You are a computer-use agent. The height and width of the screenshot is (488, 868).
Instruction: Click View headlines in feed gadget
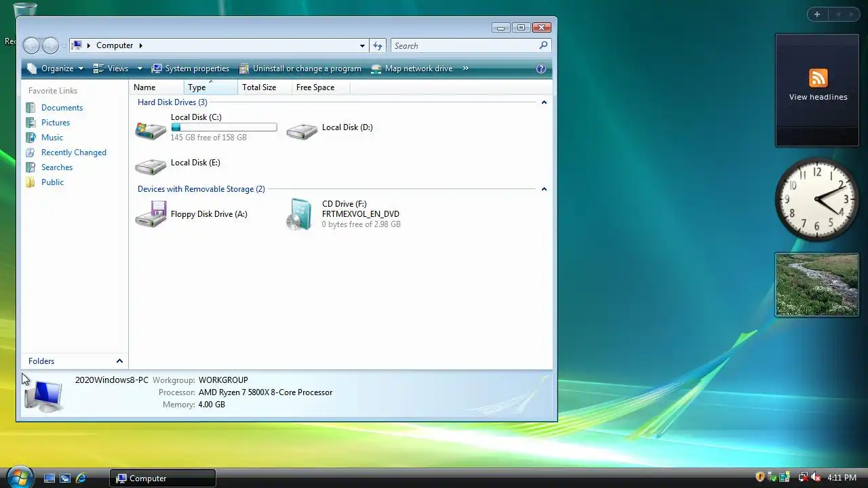818,97
